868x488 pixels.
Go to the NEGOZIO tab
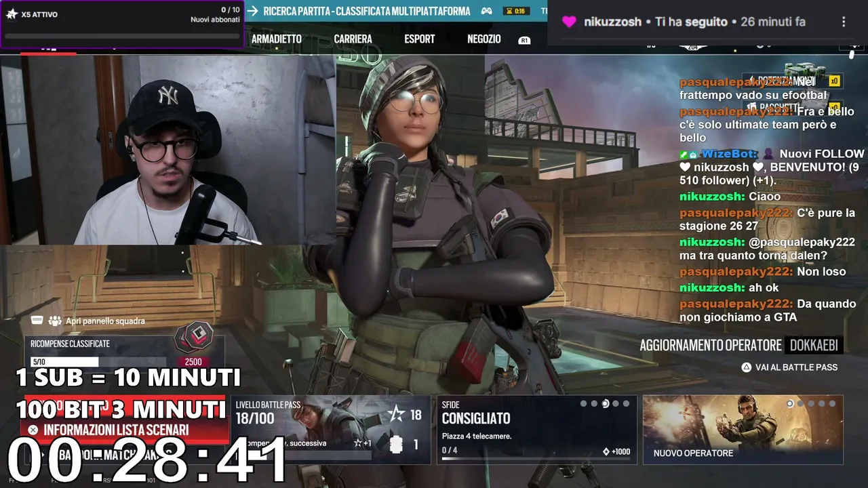click(484, 39)
